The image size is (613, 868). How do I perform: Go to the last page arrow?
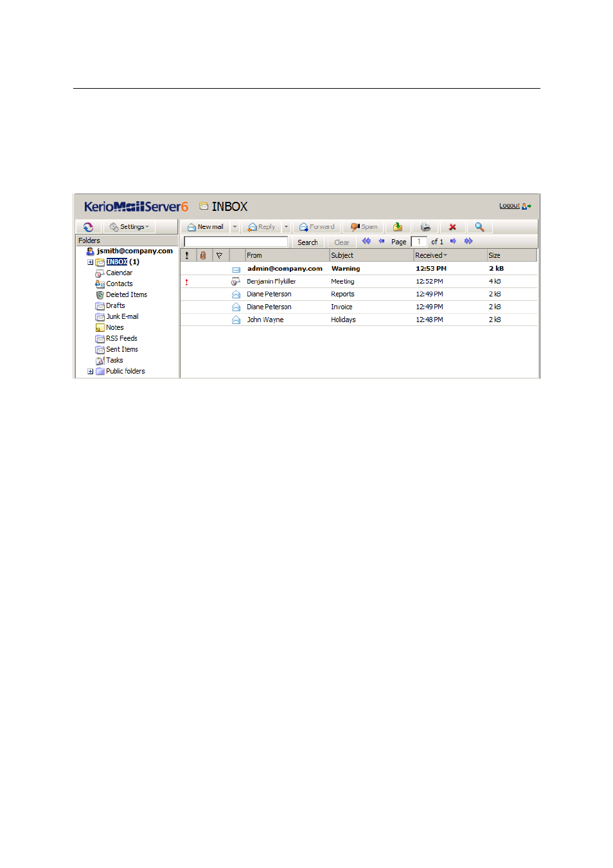[x=468, y=241]
